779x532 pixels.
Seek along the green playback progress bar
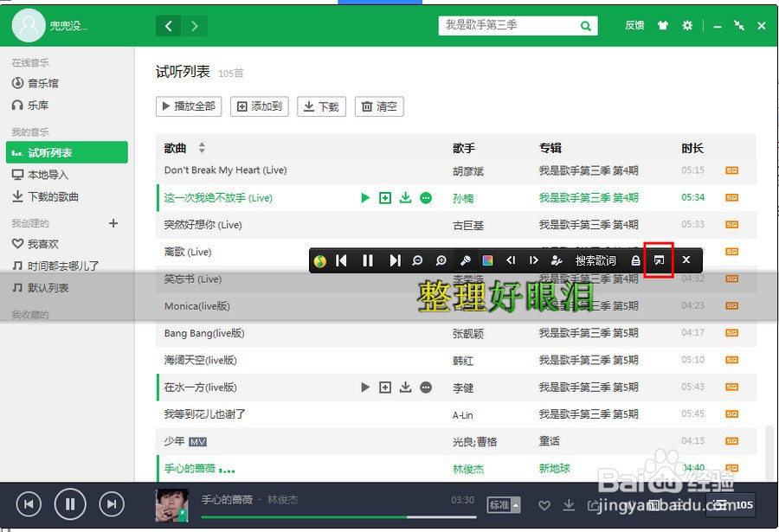[338, 517]
